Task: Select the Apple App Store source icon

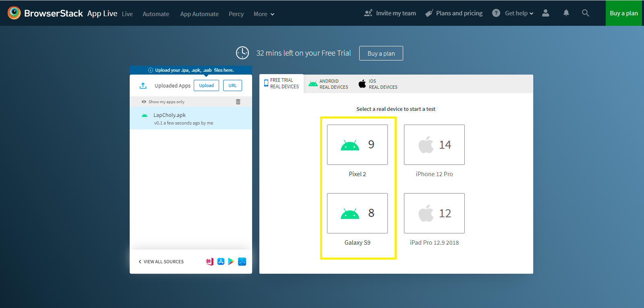Action: tap(221, 262)
